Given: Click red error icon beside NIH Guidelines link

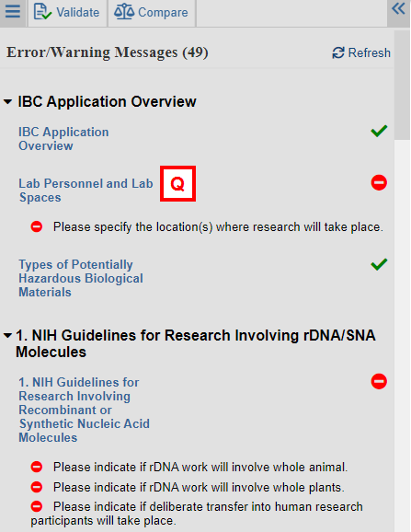Looking at the screenshot, I should click(x=379, y=381).
